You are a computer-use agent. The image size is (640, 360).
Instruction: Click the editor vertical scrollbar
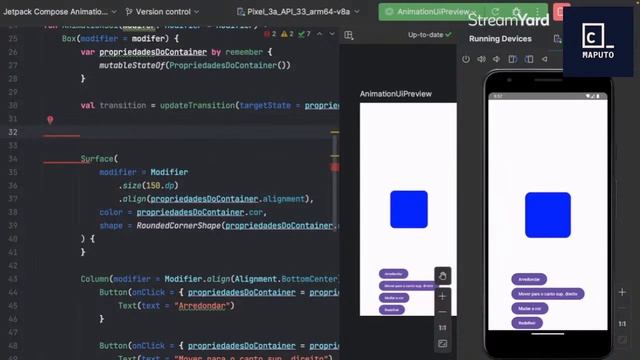pos(335,184)
